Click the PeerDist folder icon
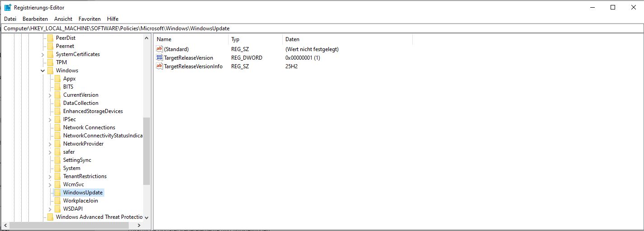Screen dimensions: 644x231 (x=50, y=38)
